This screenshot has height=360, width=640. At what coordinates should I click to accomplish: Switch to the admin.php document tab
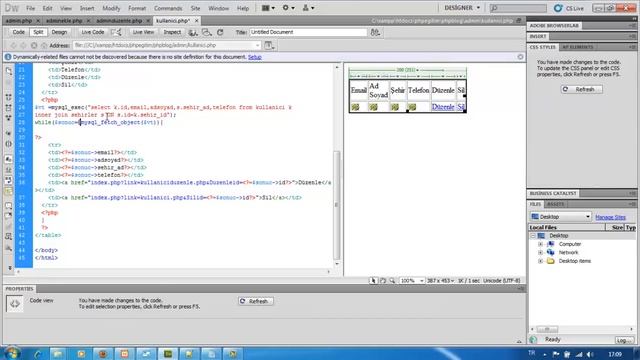(x=19, y=20)
